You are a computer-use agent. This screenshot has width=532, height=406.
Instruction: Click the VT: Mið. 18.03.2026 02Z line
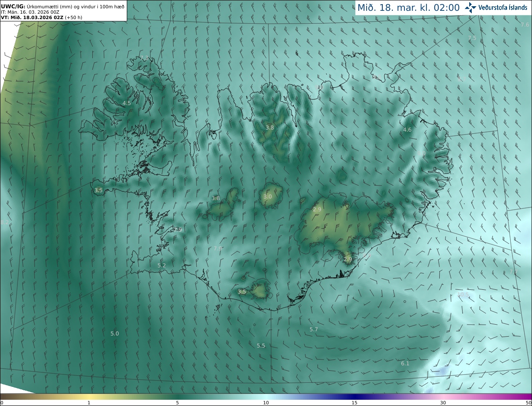[x=42, y=17]
